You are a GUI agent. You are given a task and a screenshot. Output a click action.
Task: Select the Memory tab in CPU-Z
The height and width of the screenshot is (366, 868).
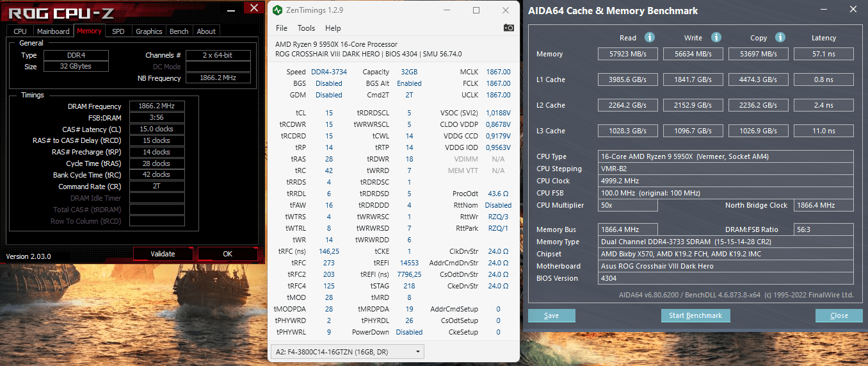(89, 31)
